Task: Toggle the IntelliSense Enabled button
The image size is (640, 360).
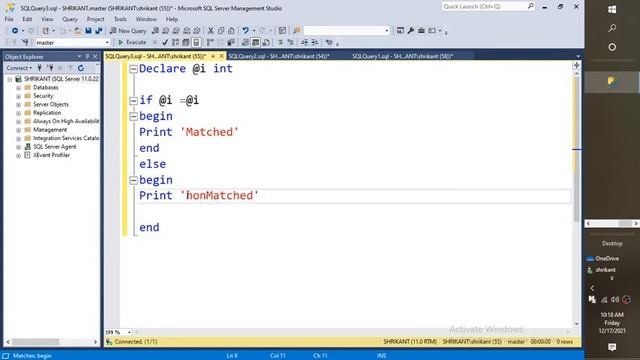Action: [196, 42]
